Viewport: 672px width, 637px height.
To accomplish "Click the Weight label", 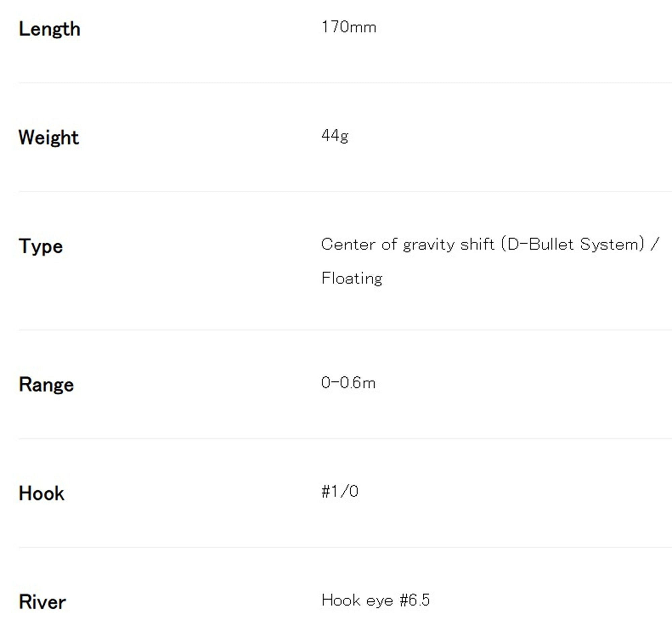I will pyautogui.click(x=49, y=138).
